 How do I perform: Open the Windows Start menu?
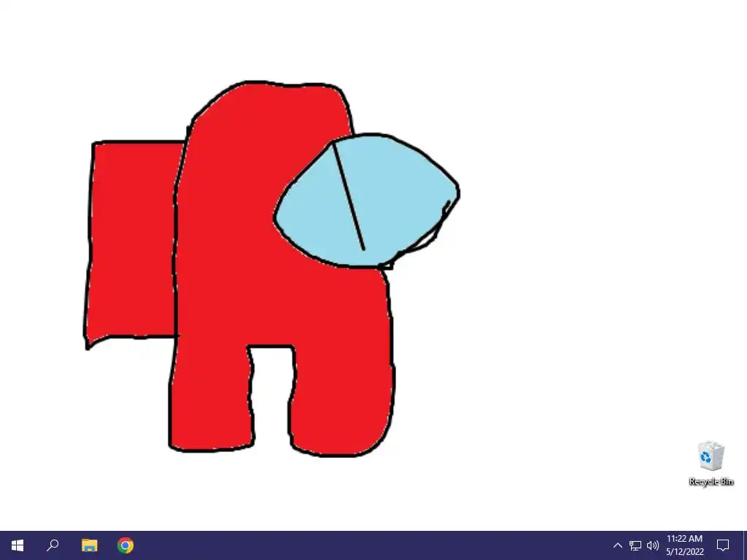coord(18,545)
